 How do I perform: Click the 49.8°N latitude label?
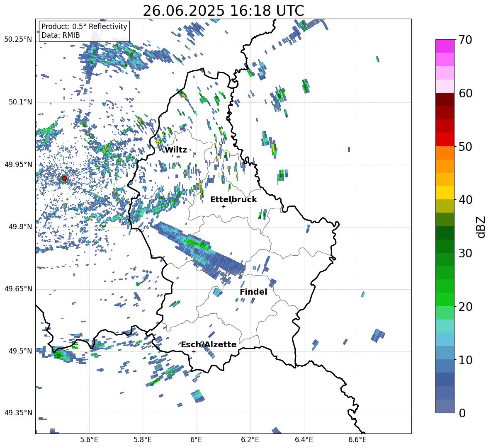click(x=20, y=227)
